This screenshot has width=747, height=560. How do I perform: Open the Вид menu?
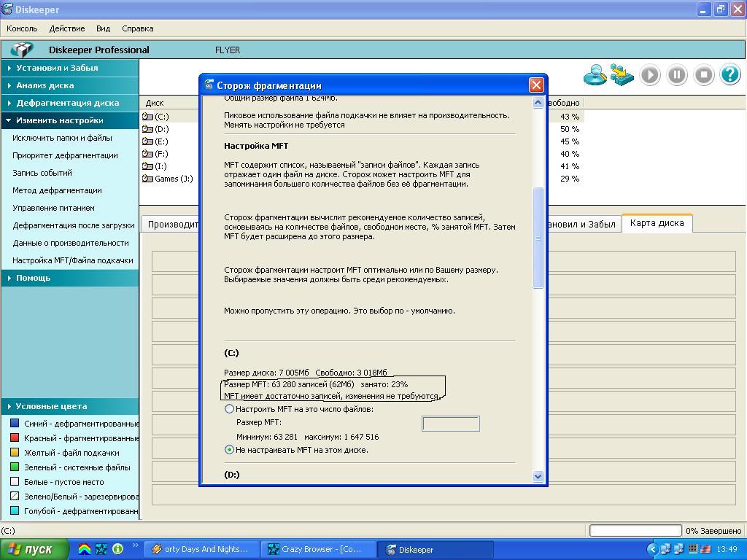(104, 28)
